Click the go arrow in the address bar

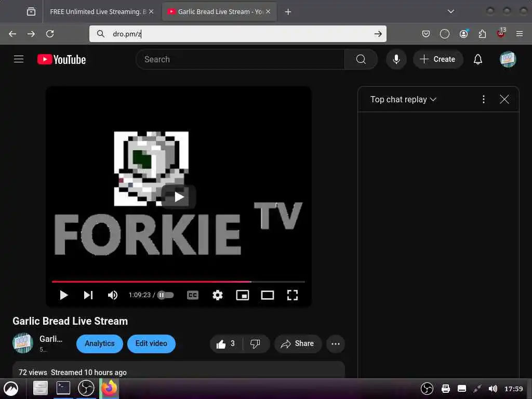click(x=378, y=34)
